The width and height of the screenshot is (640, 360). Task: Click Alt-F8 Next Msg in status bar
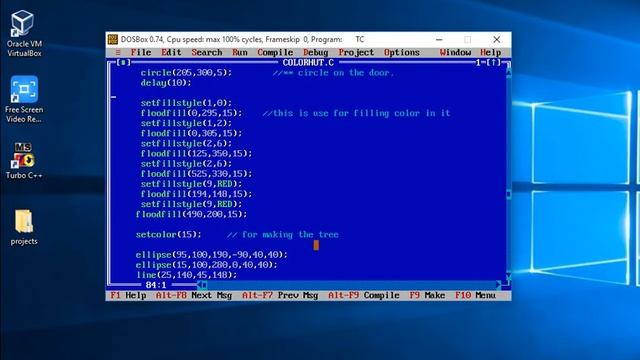[194, 295]
